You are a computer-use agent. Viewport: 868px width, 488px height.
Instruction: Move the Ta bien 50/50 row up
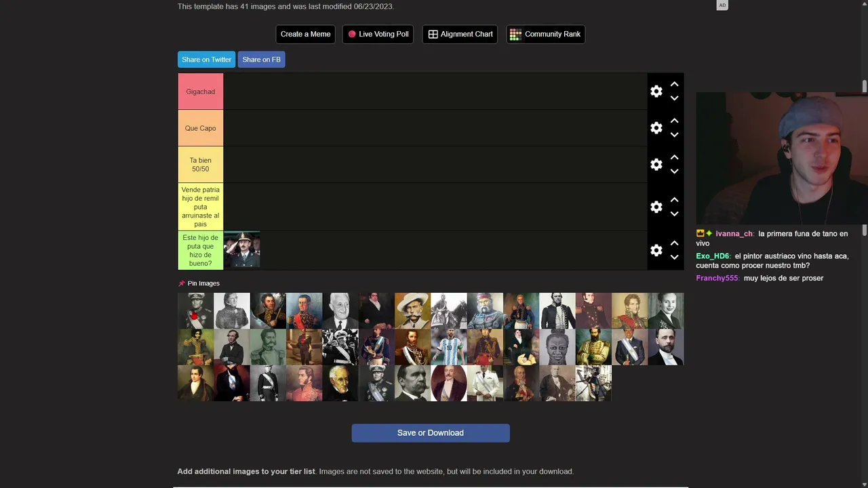point(674,157)
